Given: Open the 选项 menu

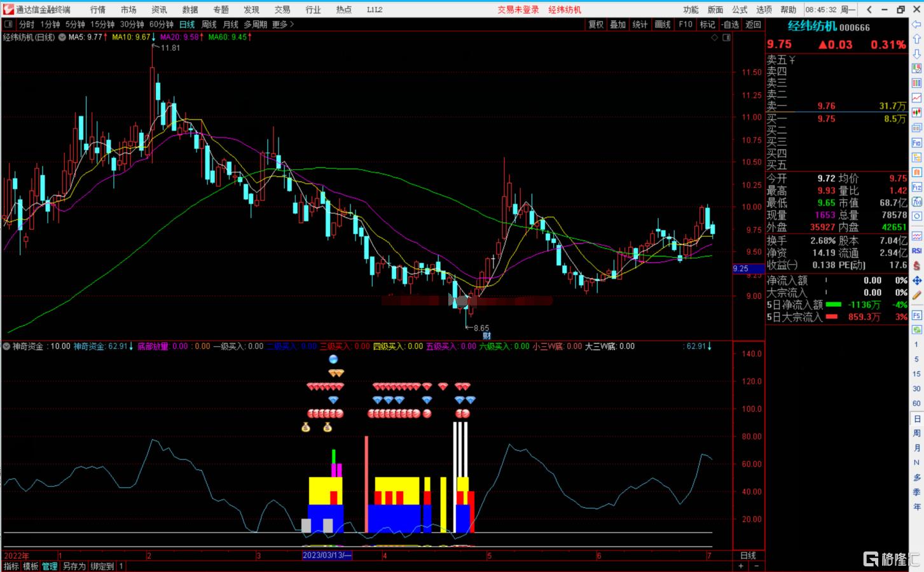Looking at the screenshot, I should [764, 10].
